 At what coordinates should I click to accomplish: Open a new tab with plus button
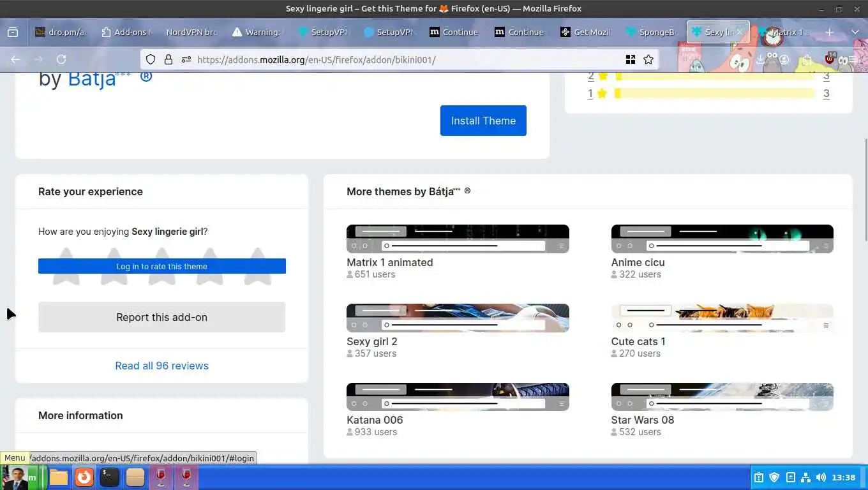829,32
